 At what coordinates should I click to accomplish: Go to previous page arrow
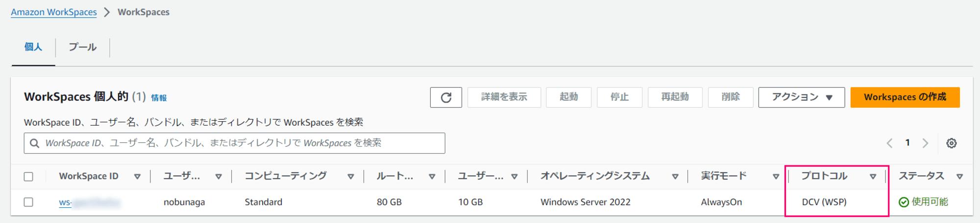coord(889,143)
